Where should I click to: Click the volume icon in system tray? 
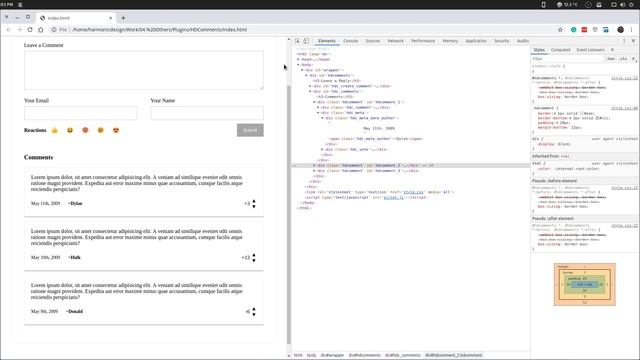pos(622,4)
